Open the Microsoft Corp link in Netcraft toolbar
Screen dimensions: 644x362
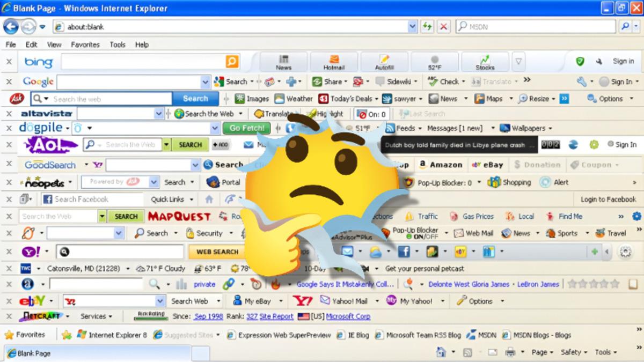tap(348, 316)
